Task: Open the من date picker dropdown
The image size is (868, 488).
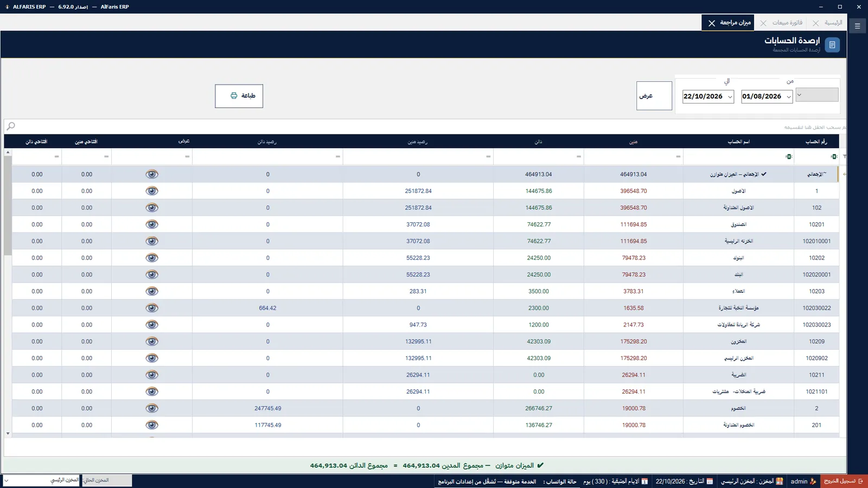Action: tap(789, 97)
